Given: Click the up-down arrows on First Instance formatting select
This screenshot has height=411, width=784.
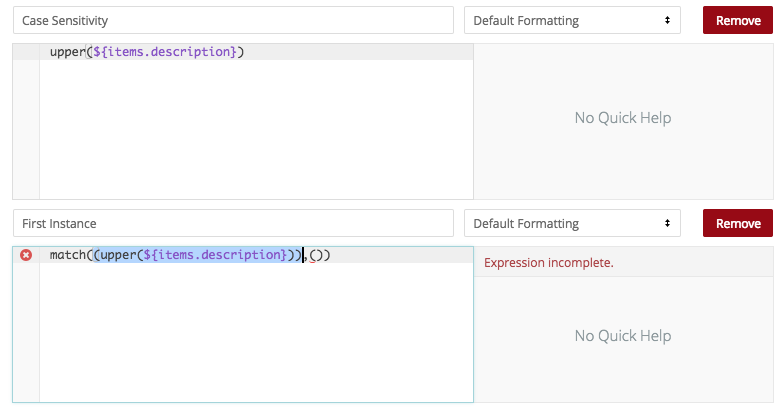Looking at the screenshot, I should click(x=667, y=224).
